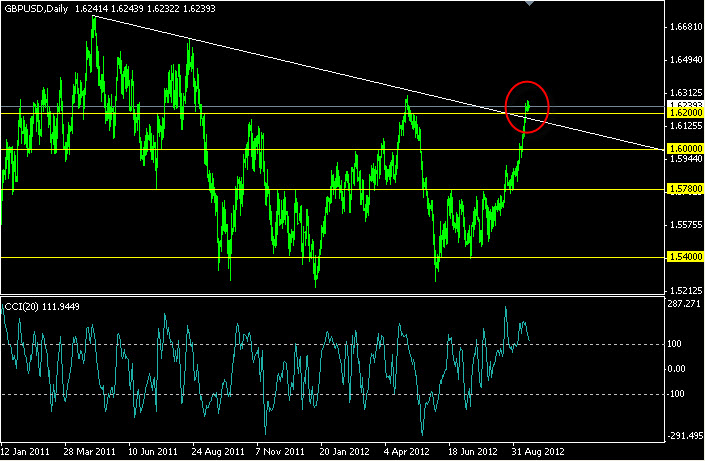The image size is (706, 461).
Task: Click the 24 Aug 2011 date label
Action: [217, 452]
